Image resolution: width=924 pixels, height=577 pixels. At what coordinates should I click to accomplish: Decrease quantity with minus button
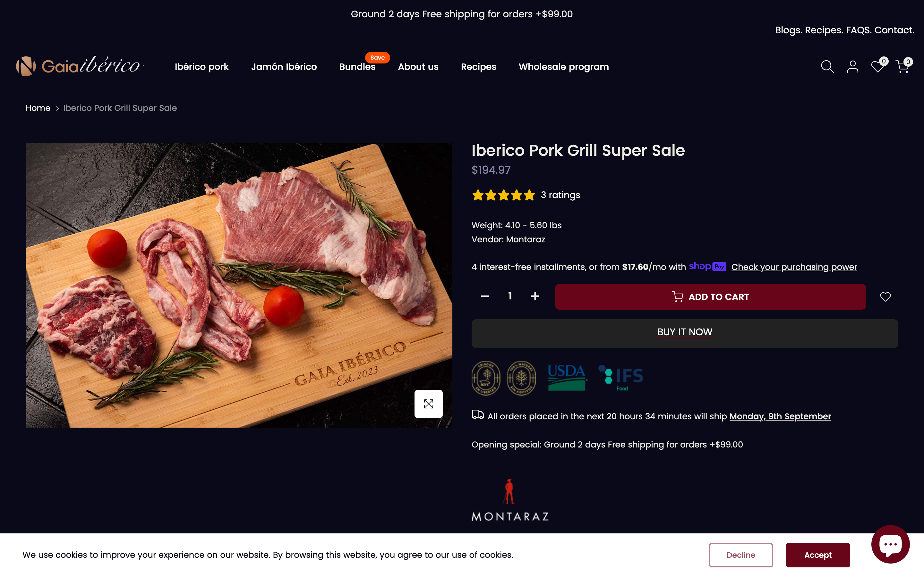pos(485,296)
